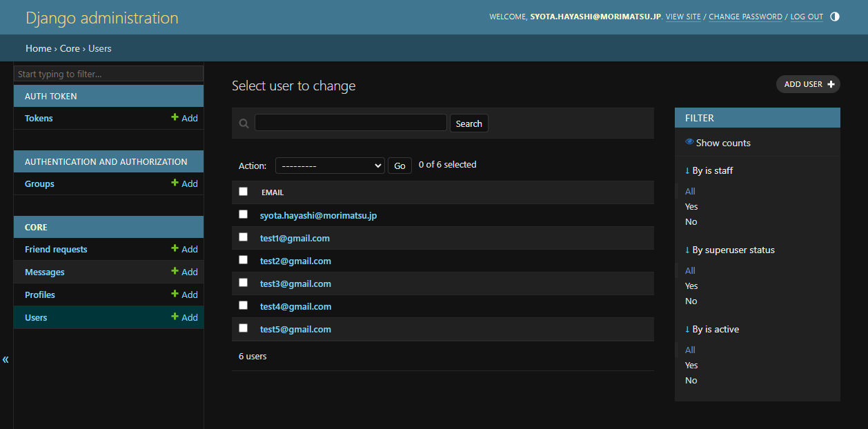Click the CHANGE PASSWORD link
The image size is (868, 429).
point(746,17)
